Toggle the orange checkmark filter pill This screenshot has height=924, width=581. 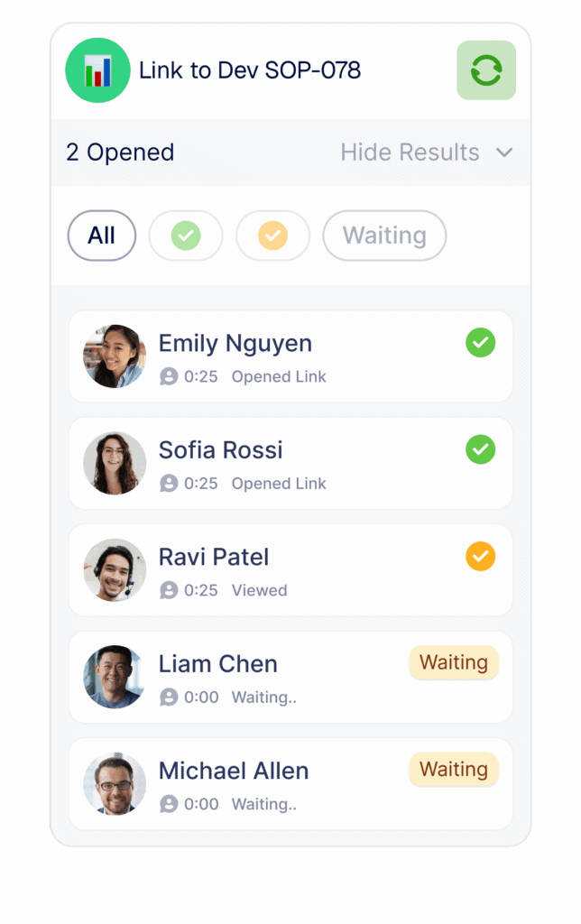(272, 236)
